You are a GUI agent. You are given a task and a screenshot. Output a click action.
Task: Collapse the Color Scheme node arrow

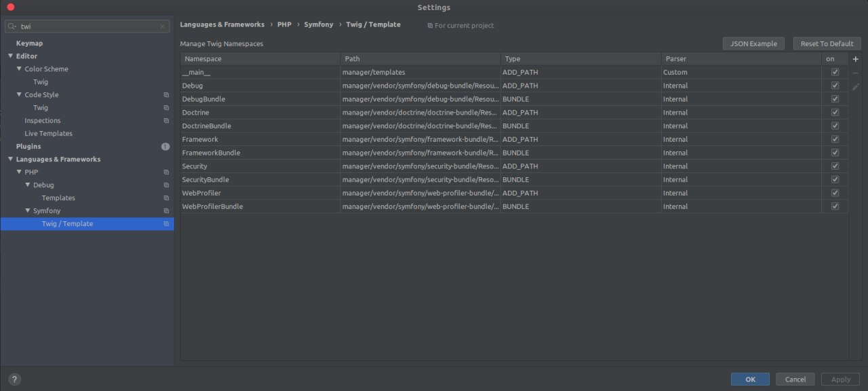tap(19, 69)
